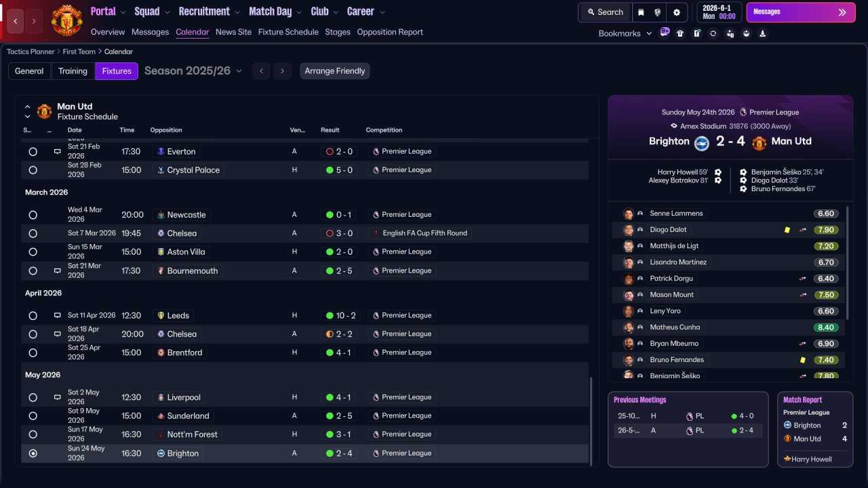Open the settings gear icon
The width and height of the screenshot is (868, 488).
[676, 12]
